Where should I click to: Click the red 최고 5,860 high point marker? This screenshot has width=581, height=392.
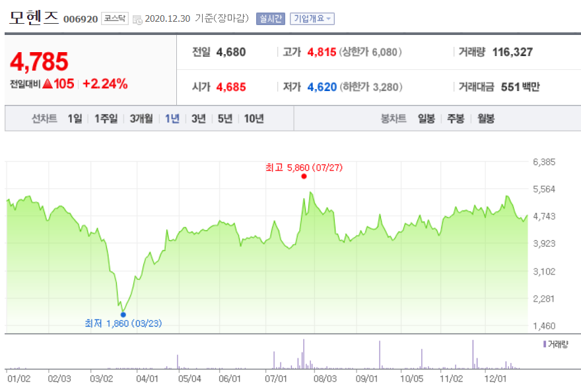pos(304,176)
